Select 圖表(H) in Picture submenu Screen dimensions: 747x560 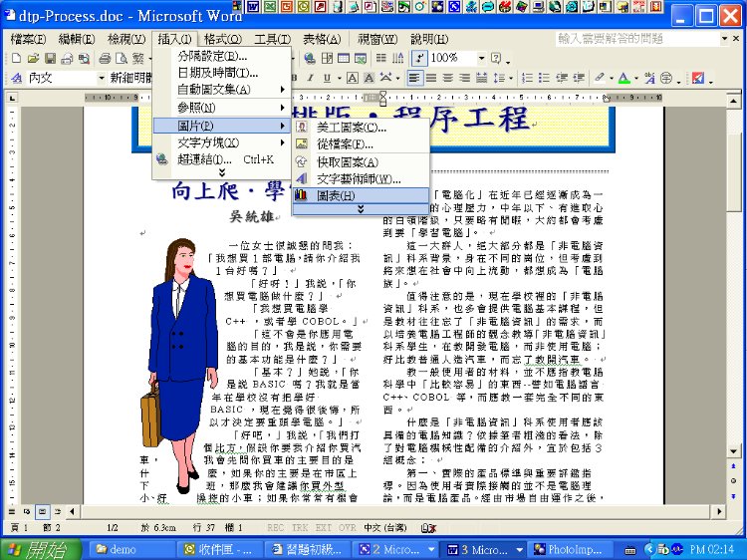pos(361,195)
